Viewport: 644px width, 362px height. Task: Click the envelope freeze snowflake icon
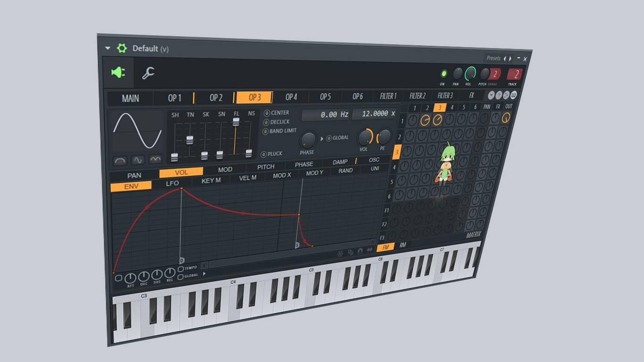pos(340,254)
